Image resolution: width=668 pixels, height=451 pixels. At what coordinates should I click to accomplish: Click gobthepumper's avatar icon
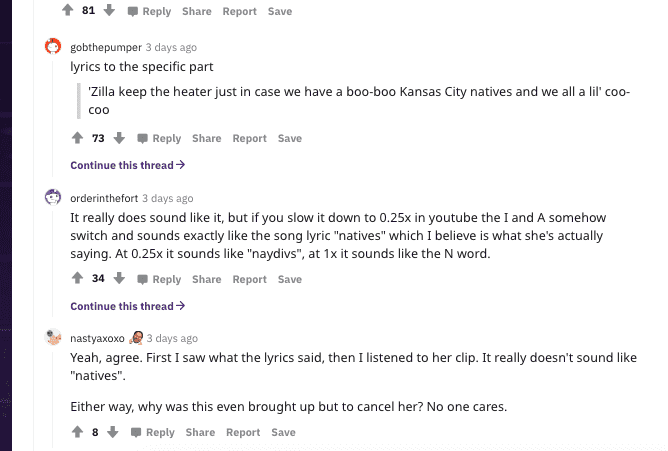pyautogui.click(x=54, y=47)
